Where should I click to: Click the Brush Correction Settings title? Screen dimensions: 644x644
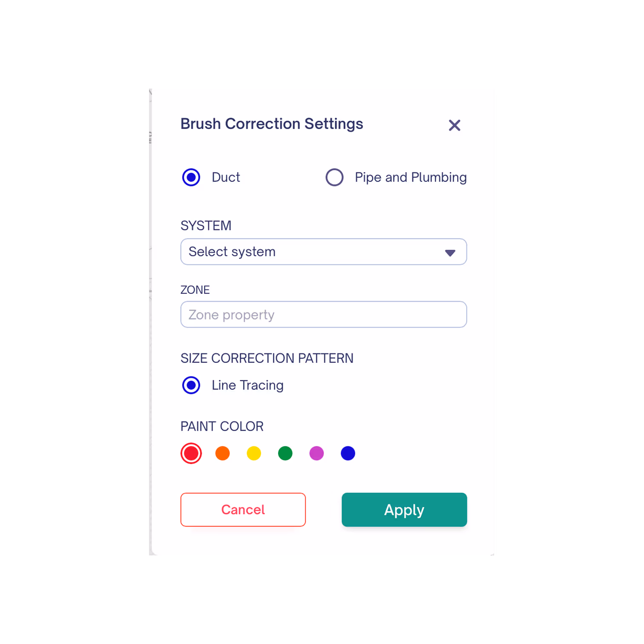click(x=272, y=124)
